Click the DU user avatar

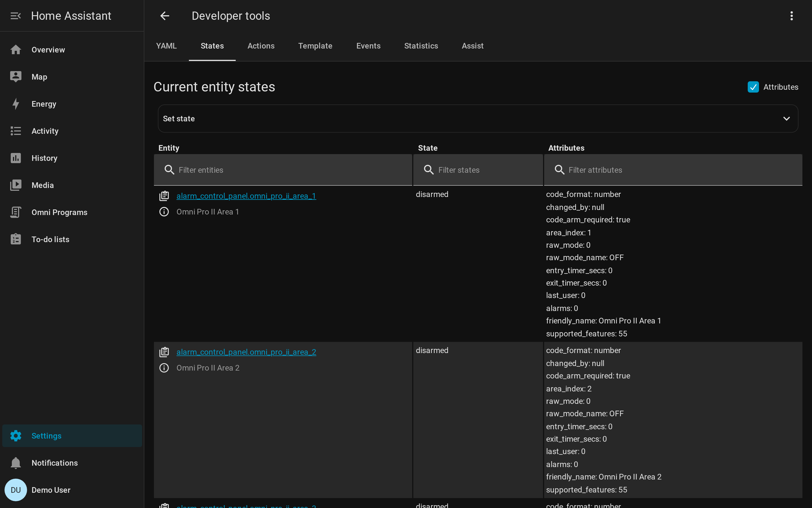16,490
